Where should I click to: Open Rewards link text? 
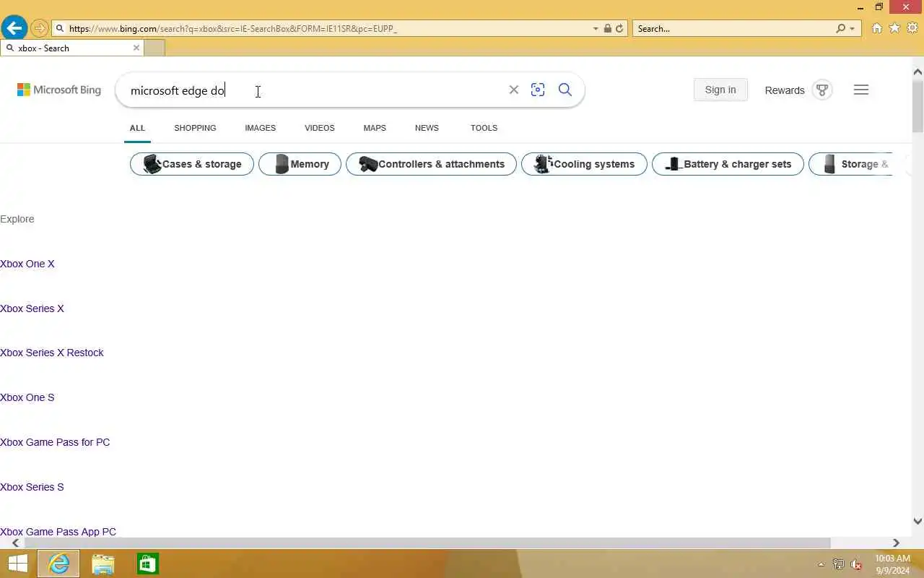(785, 90)
